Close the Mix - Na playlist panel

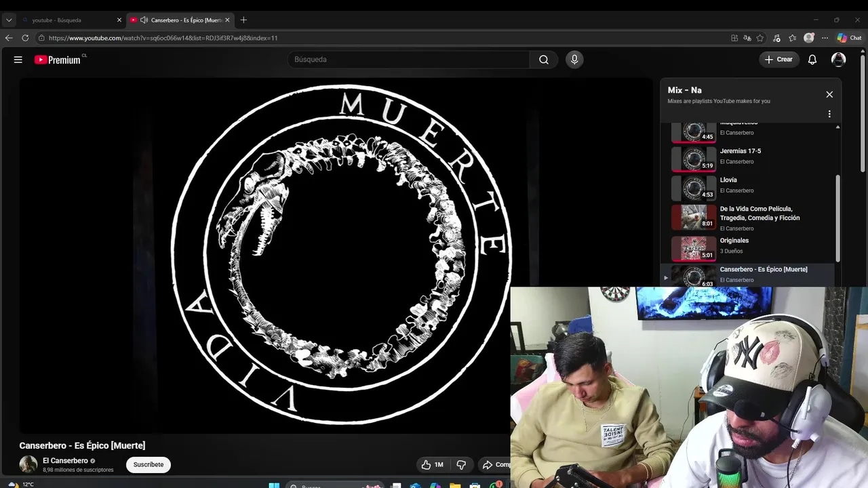pyautogui.click(x=829, y=94)
